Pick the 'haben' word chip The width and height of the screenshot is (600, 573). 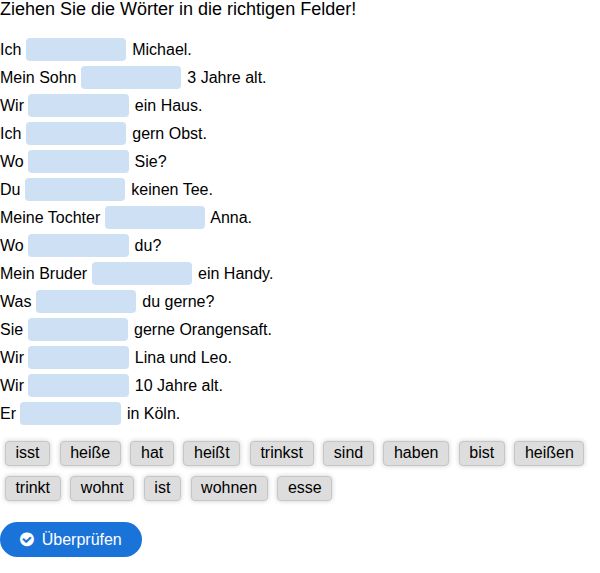tap(416, 453)
